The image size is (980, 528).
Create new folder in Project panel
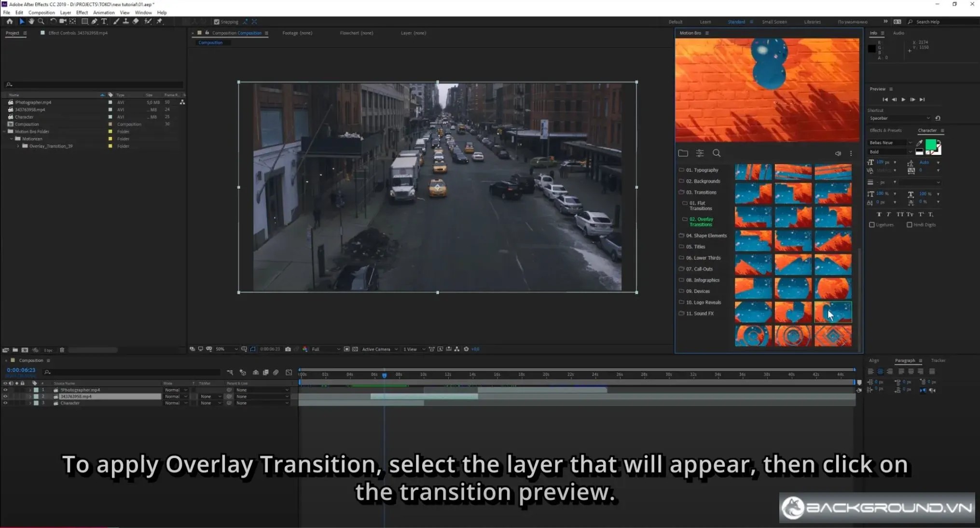[15, 350]
